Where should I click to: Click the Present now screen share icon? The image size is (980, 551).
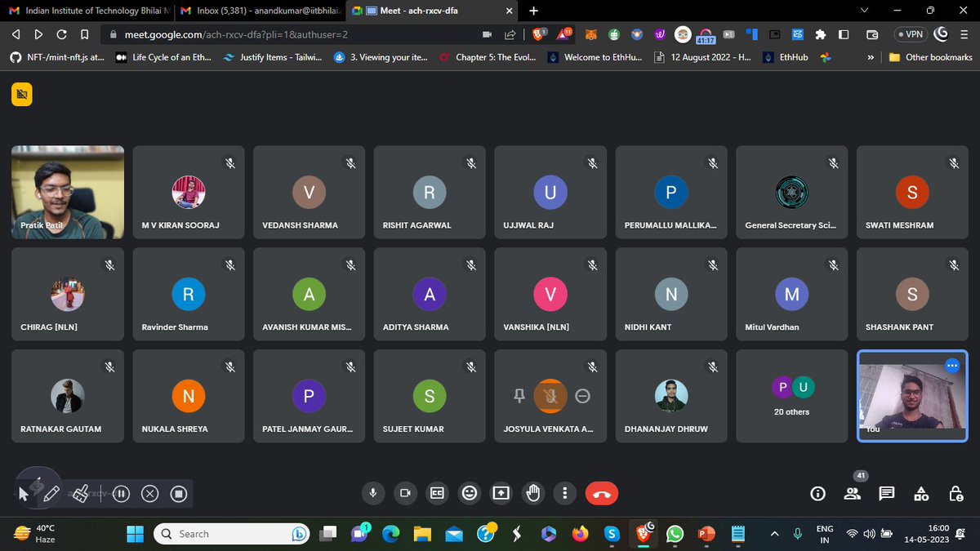[x=501, y=493]
